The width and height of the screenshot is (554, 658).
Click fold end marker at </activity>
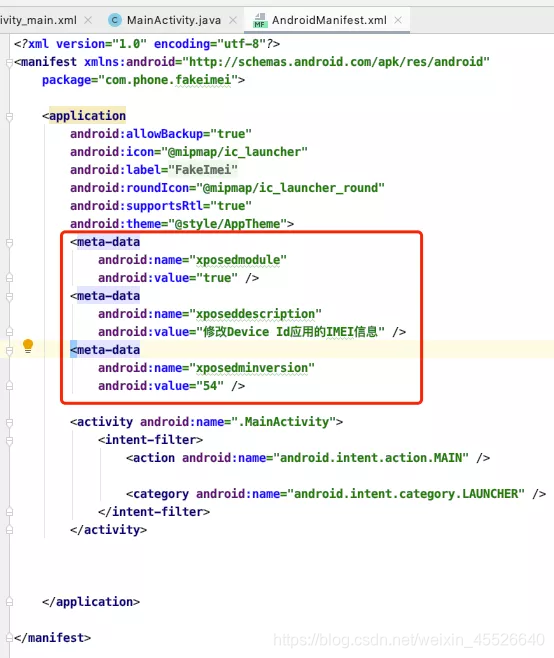(x=9, y=530)
